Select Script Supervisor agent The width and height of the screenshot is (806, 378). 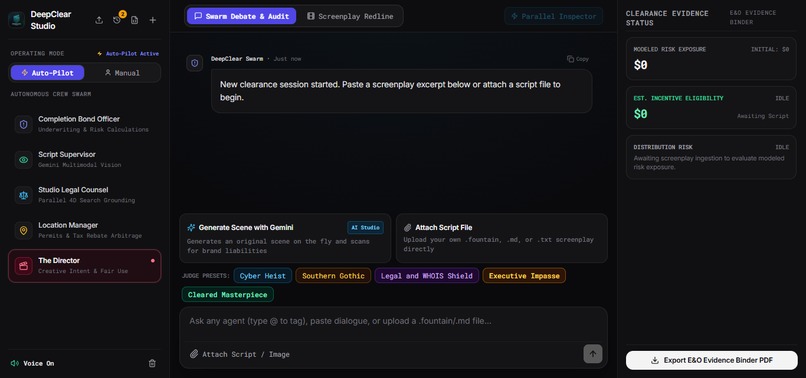click(x=85, y=160)
